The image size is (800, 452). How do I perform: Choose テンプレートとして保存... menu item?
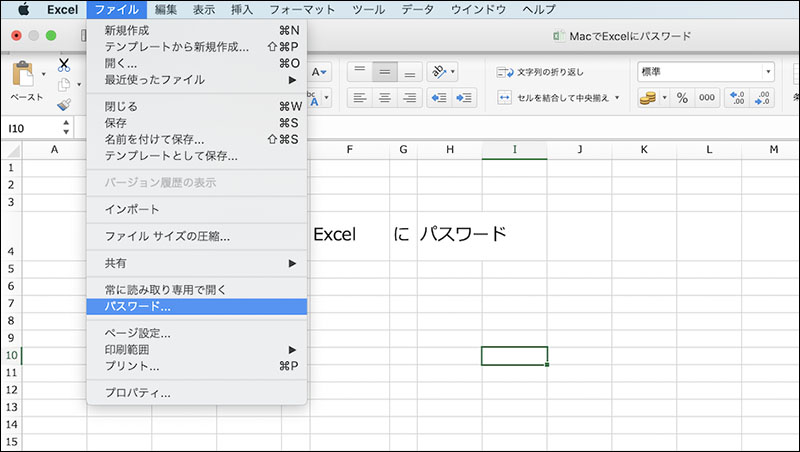coord(197,156)
